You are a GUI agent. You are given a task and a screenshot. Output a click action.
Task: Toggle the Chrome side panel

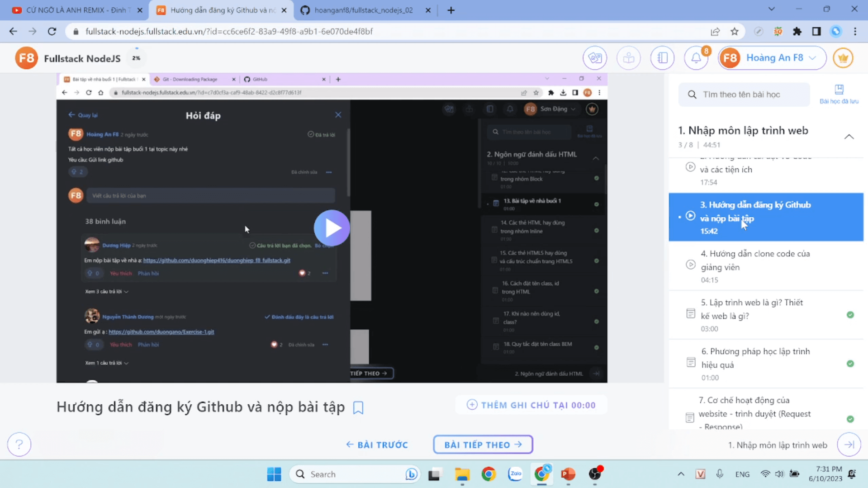click(816, 31)
